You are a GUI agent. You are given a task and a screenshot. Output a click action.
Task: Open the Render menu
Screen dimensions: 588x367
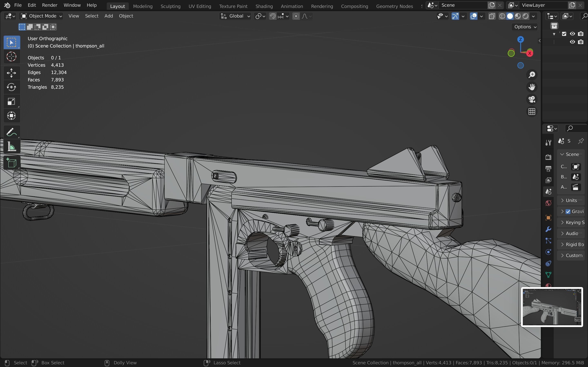coord(50,5)
